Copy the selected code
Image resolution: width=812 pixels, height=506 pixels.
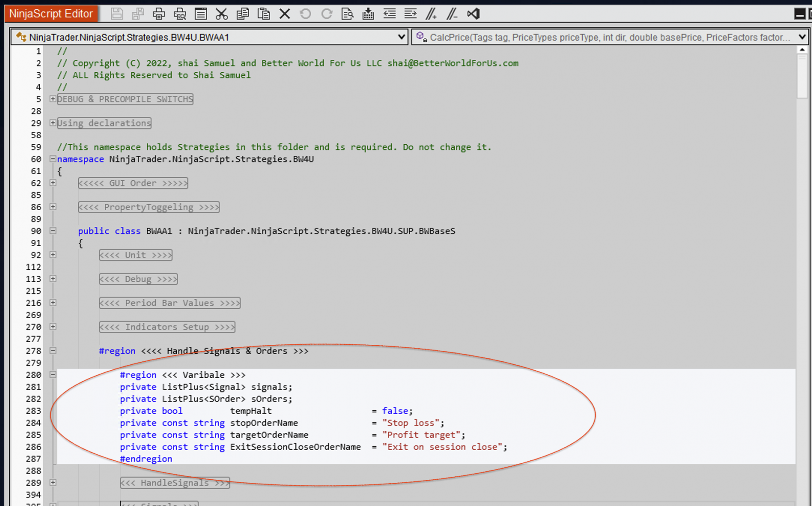(x=243, y=14)
